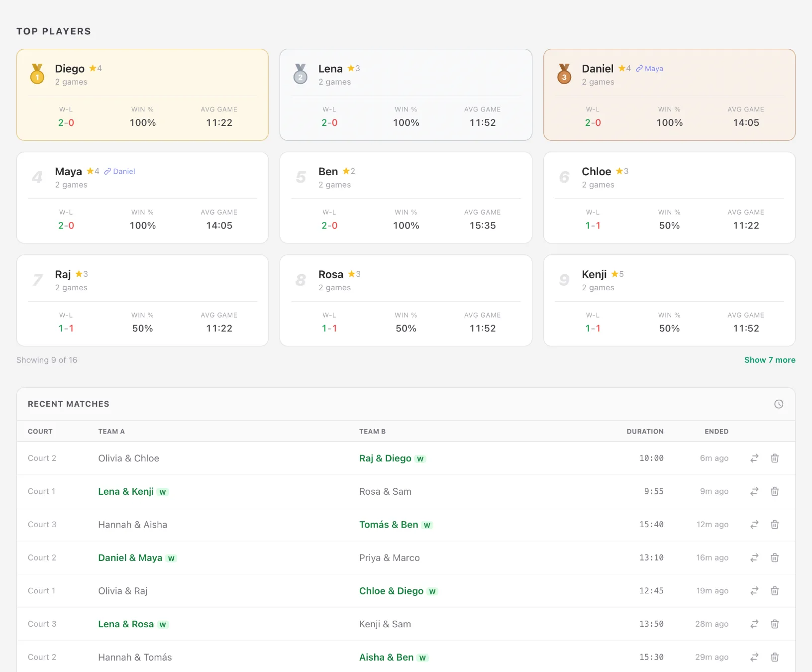This screenshot has height=672, width=812.
Task: Delete the Lena & Rosa match
Action: pos(775,624)
